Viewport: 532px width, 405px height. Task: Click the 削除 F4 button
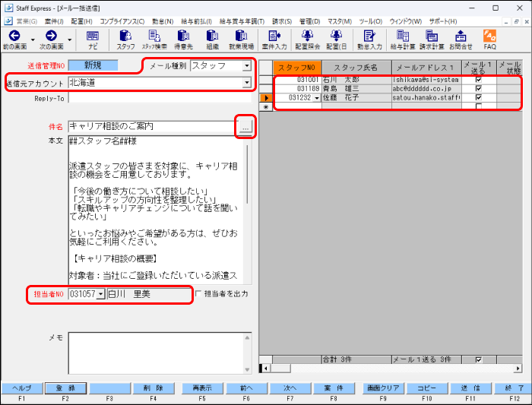pos(154,388)
